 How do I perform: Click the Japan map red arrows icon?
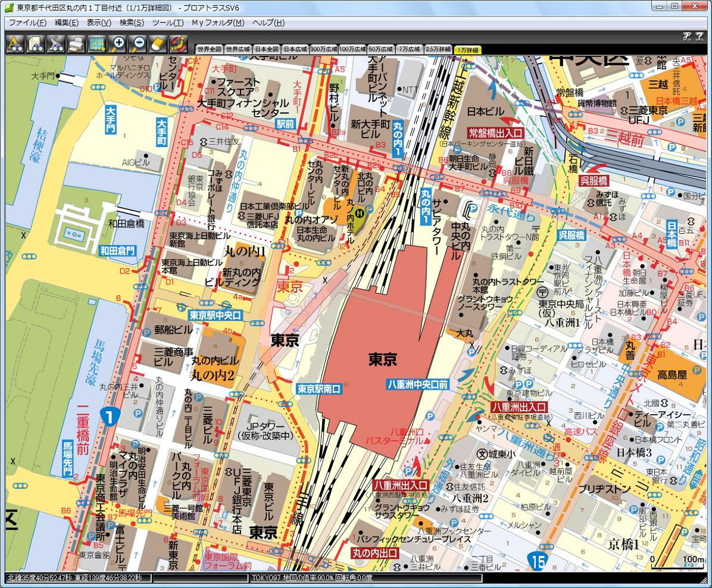[x=179, y=44]
